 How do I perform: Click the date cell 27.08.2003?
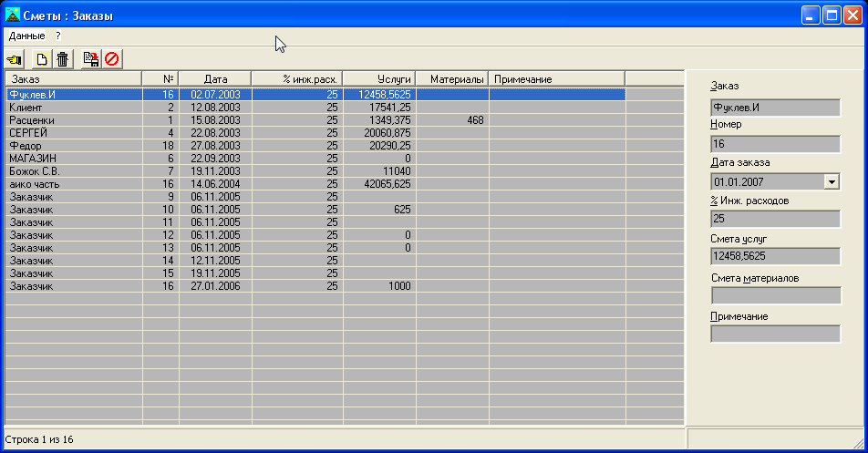click(215, 146)
